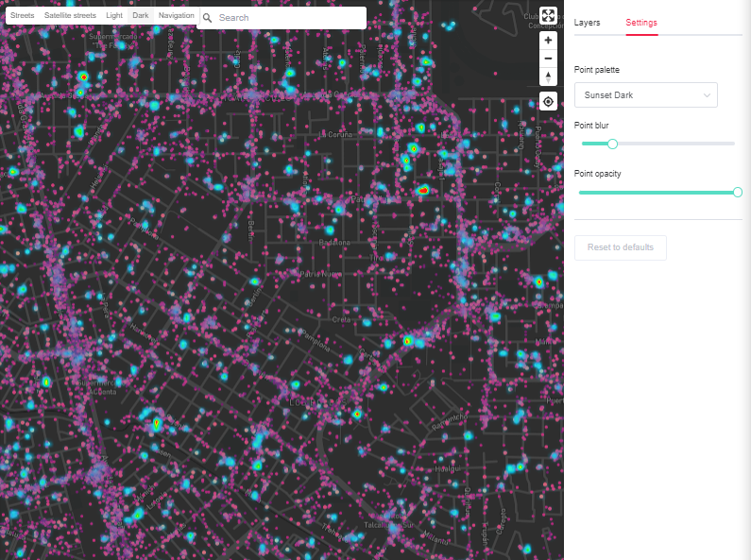Expand palette list via chevron arrow
Image resolution: width=751 pixels, height=560 pixels.
click(x=707, y=95)
